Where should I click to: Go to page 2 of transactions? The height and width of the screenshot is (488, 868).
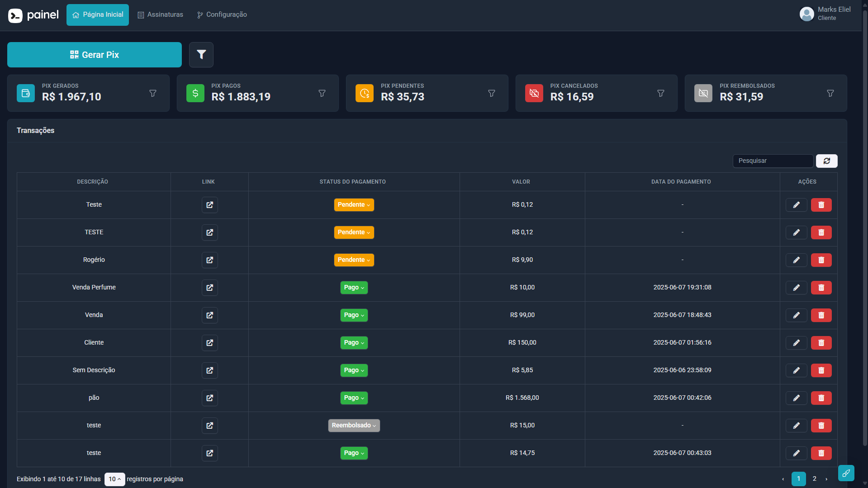click(814, 479)
